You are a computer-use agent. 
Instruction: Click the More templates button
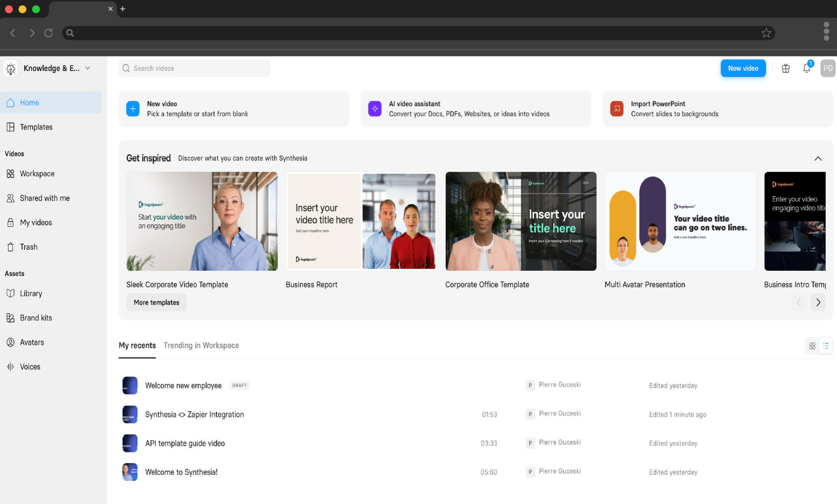(x=157, y=303)
